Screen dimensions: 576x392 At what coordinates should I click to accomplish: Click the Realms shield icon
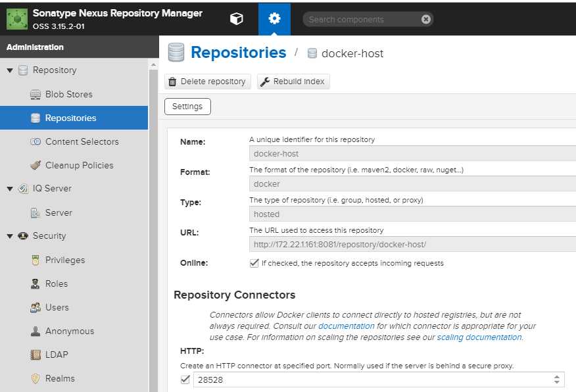36,378
